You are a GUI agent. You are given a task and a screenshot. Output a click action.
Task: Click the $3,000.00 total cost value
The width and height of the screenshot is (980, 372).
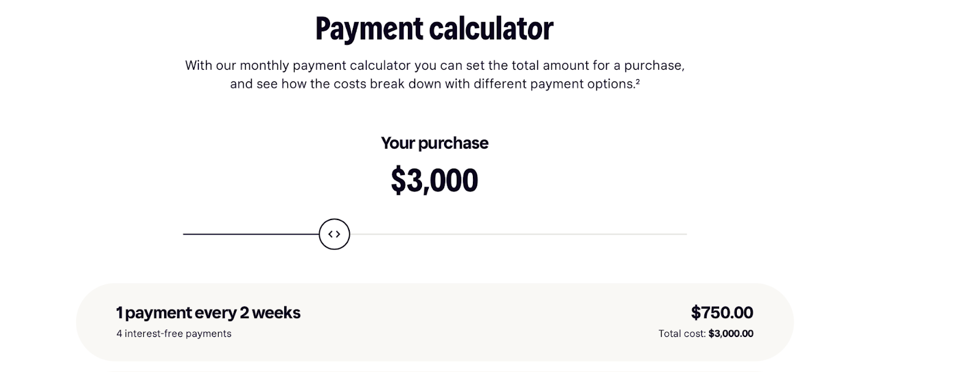pos(731,333)
